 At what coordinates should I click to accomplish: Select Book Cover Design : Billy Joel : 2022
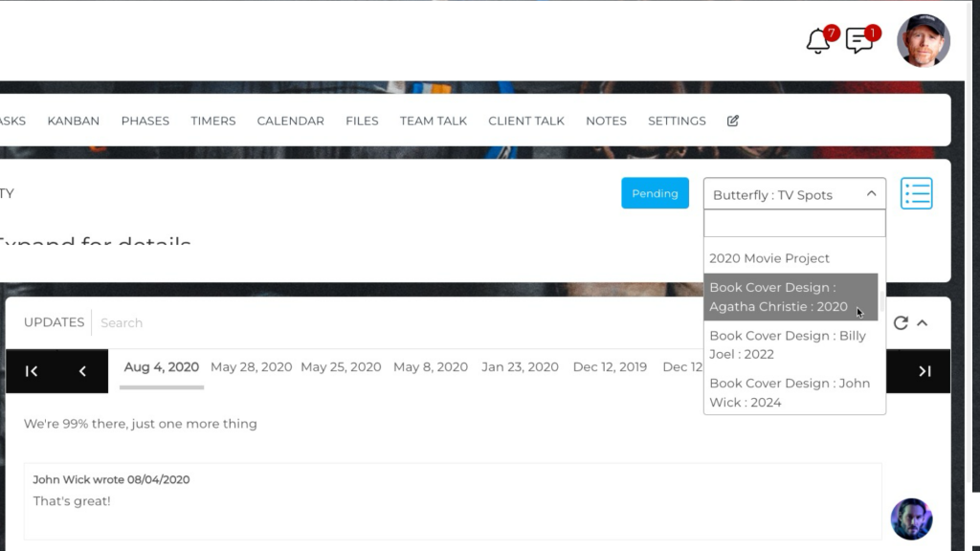click(x=787, y=344)
